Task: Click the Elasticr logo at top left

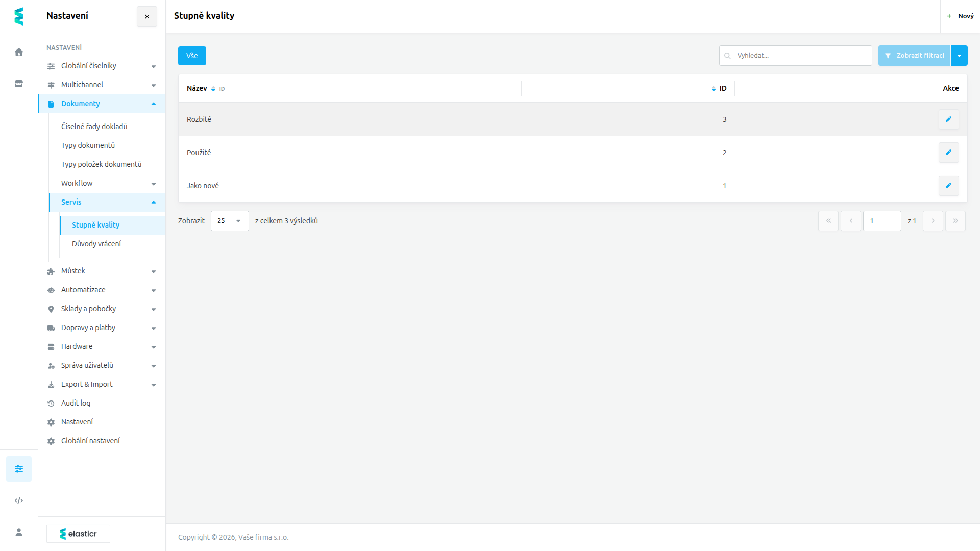Action: (19, 16)
